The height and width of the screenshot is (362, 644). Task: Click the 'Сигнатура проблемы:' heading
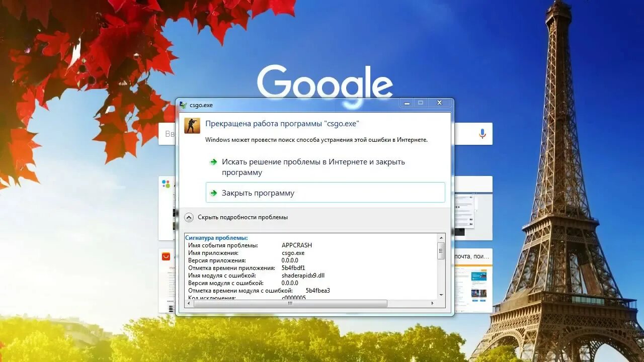(x=216, y=238)
